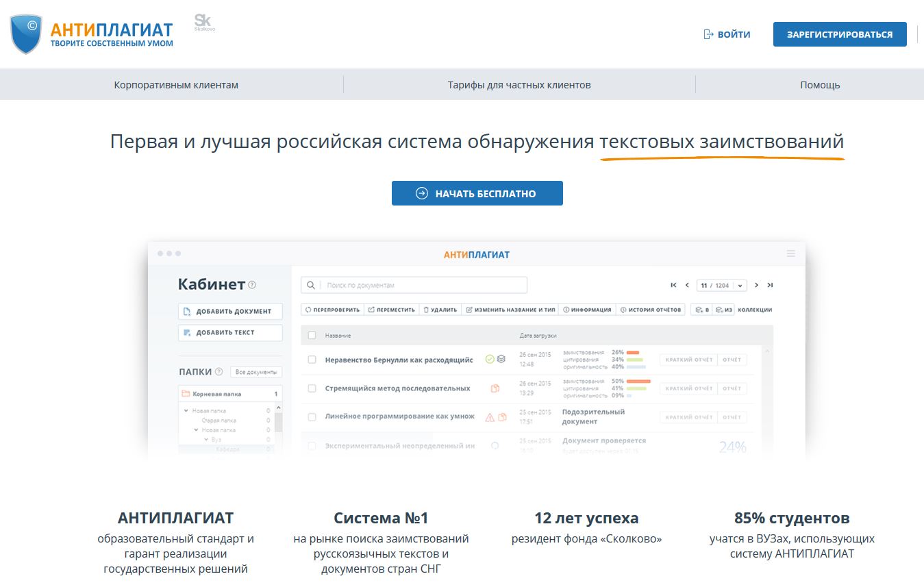Click the login arrow icon beside ВОЙТИ
This screenshot has height=585, width=924.
pos(709,34)
